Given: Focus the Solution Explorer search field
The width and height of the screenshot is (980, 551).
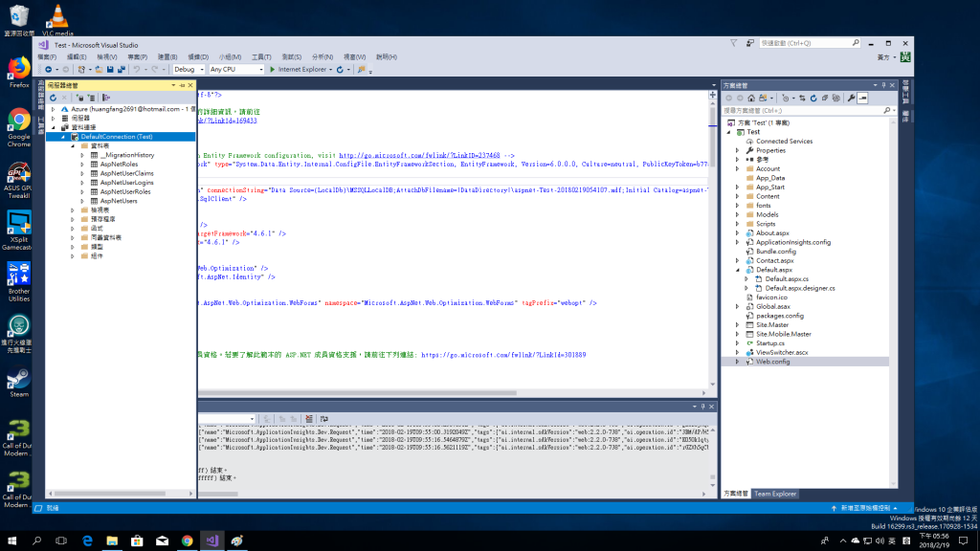Looking at the screenshot, I should [x=810, y=111].
